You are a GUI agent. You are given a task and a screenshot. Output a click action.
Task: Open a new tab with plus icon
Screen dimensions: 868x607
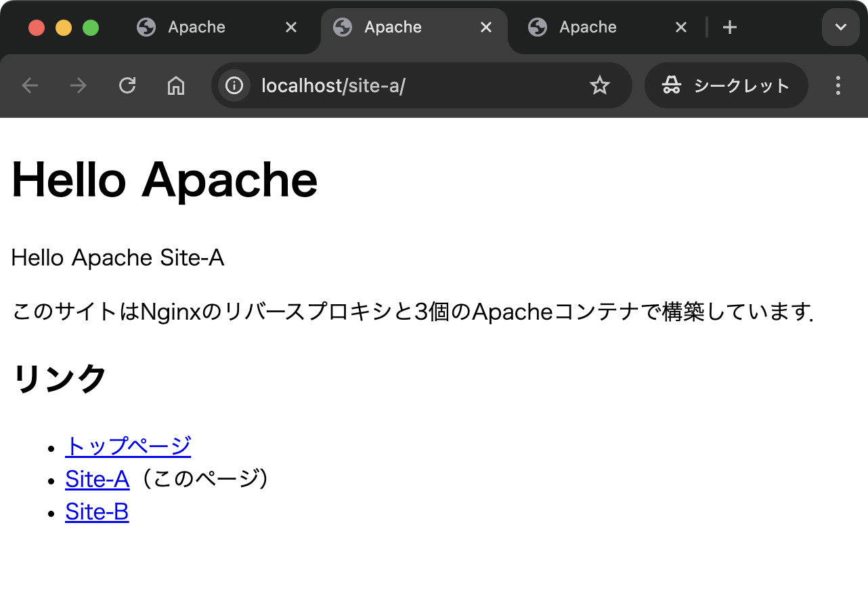tap(729, 28)
